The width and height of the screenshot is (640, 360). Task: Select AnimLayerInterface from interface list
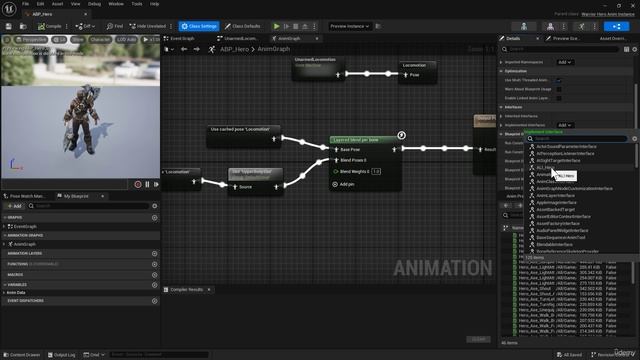click(x=556, y=196)
